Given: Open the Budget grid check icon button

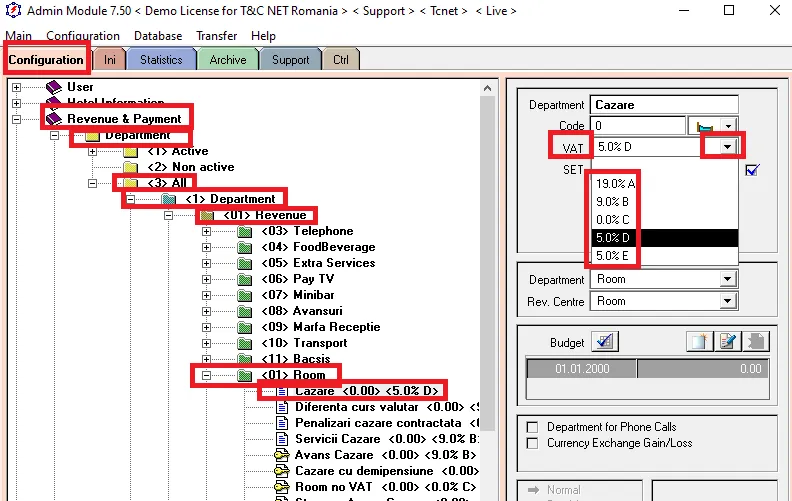Looking at the screenshot, I should (x=605, y=342).
